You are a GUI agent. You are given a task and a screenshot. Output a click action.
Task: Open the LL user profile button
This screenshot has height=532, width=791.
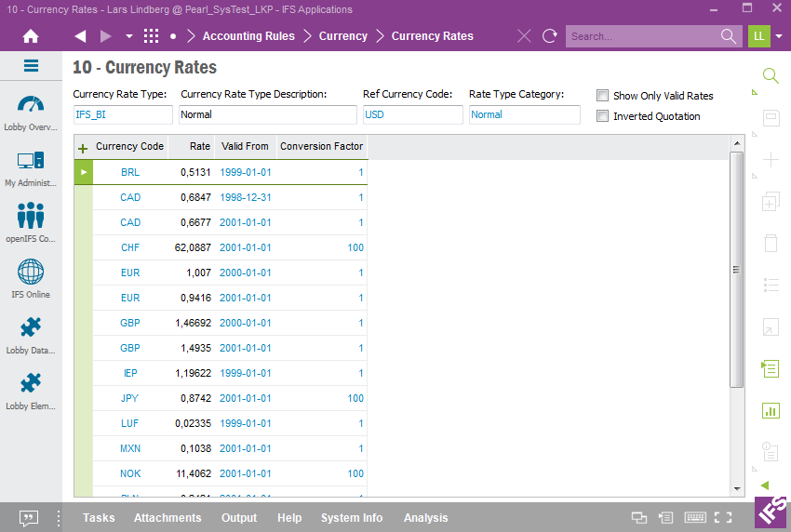758,36
